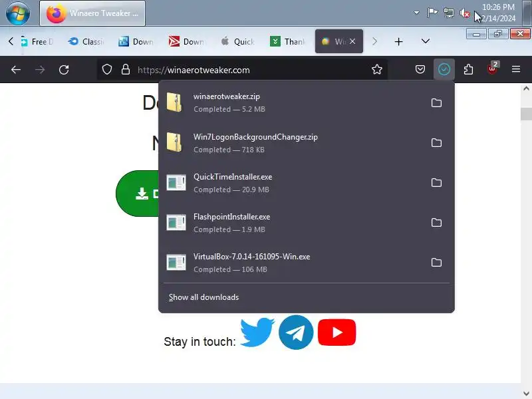Viewport: 532px width, 399px height.
Task: Launch QuickTimeInstaller.exe from the list
Action: (x=292, y=183)
